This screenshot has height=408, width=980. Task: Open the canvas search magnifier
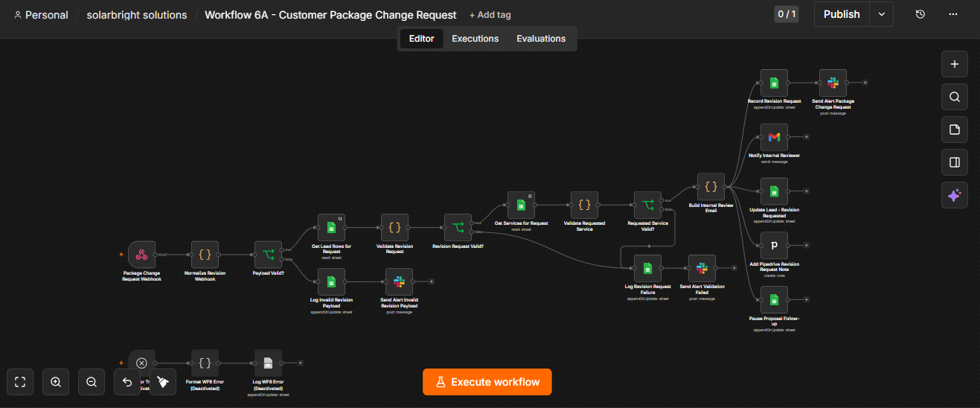pos(955,97)
